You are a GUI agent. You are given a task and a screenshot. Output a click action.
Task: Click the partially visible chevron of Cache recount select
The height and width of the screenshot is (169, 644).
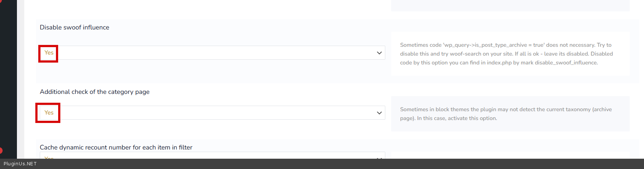point(379,157)
